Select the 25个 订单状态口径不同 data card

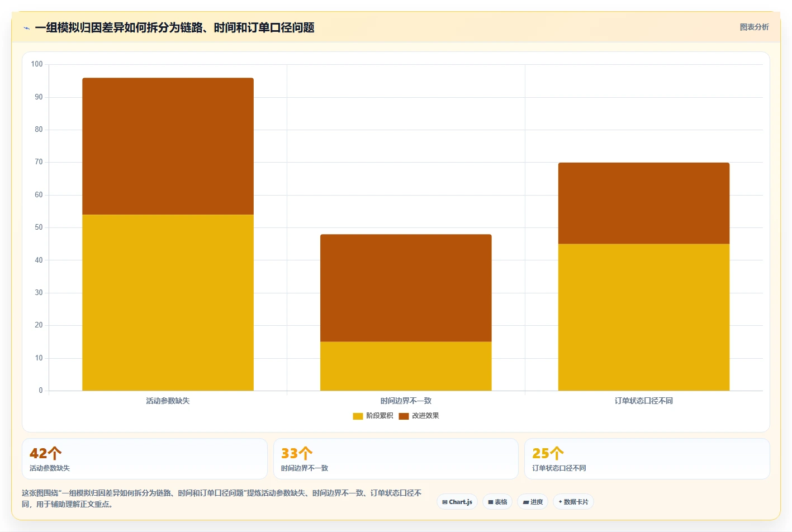coord(647,459)
